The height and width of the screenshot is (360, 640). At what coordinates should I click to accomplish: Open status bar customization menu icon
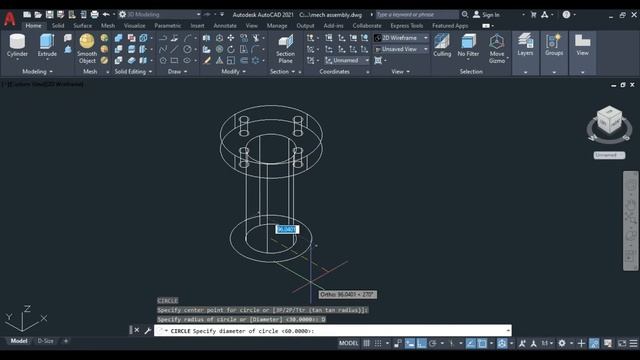pyautogui.click(x=633, y=343)
